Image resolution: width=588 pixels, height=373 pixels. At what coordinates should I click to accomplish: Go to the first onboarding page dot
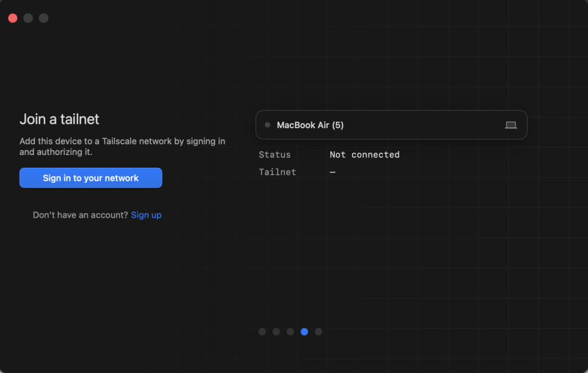coord(262,332)
